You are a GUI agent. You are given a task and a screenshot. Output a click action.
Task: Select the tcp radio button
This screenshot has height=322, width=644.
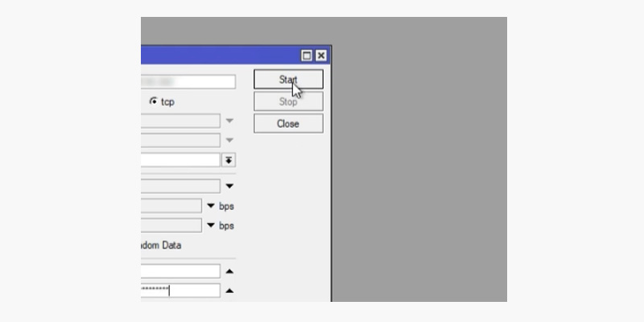154,101
